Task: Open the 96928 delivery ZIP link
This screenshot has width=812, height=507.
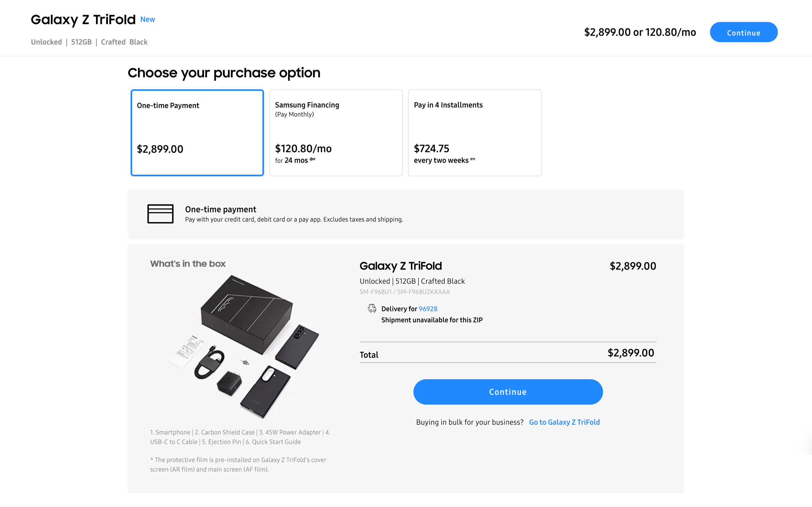Action: [428, 309]
